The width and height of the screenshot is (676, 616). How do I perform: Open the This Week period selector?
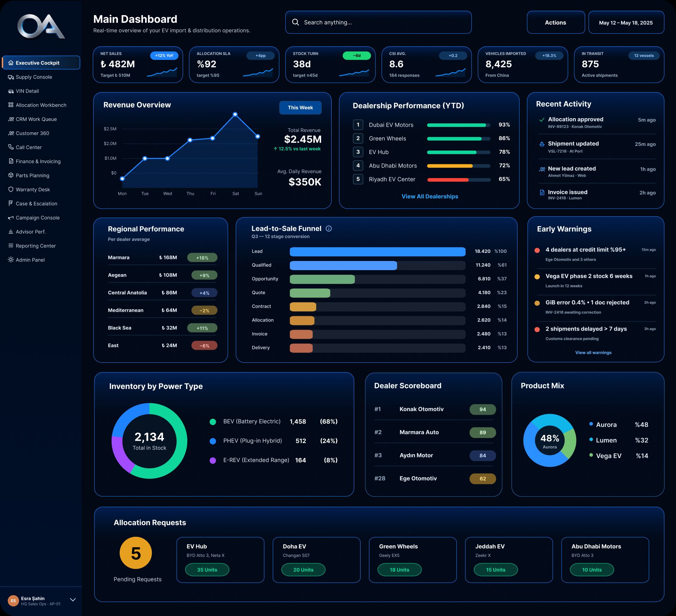pos(300,108)
